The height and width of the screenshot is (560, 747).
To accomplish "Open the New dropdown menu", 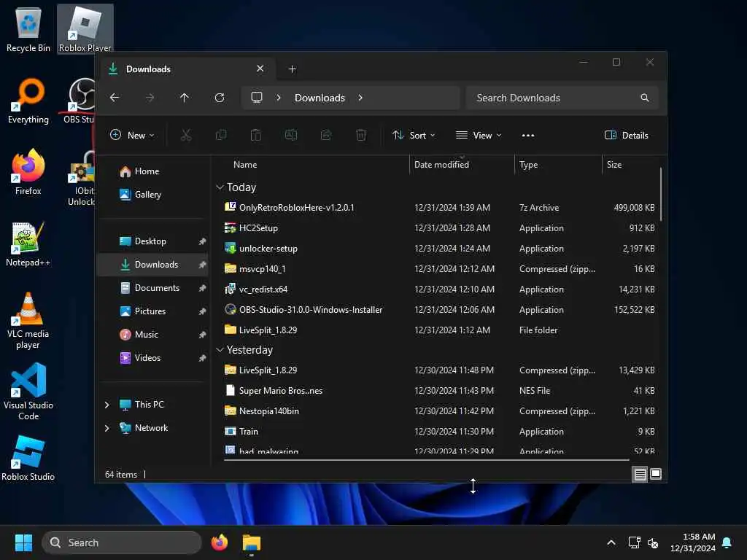I will 132,135.
